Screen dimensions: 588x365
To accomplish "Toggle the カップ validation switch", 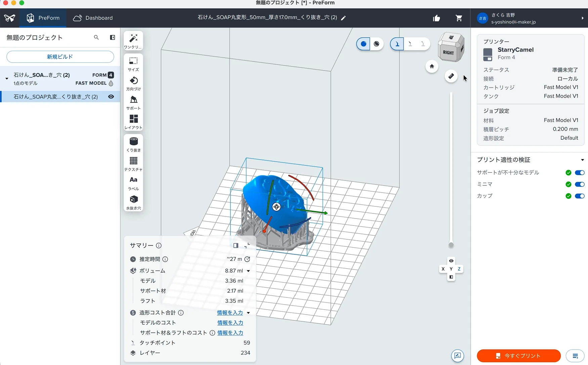I will pos(580,196).
